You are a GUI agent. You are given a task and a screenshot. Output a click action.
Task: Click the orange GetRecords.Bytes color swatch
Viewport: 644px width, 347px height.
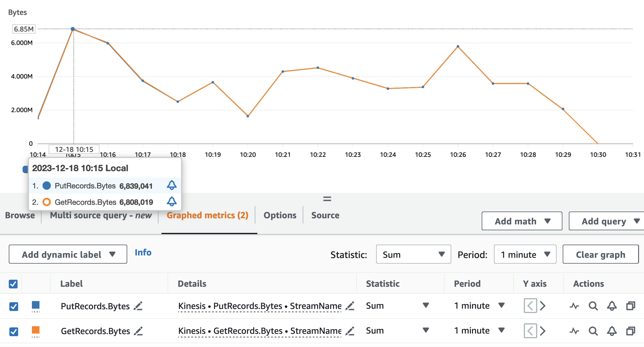coord(36,330)
